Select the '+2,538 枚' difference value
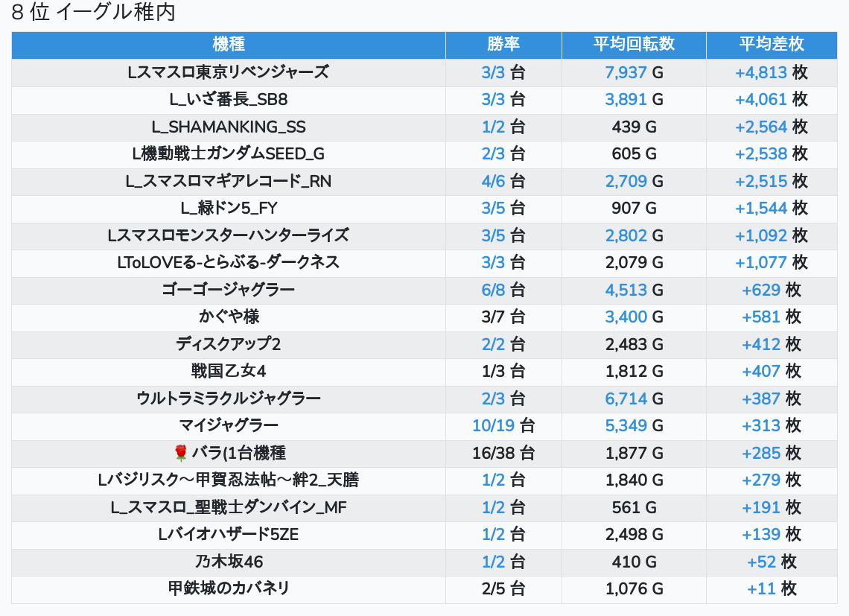The height and width of the screenshot is (616, 849). coord(772,154)
